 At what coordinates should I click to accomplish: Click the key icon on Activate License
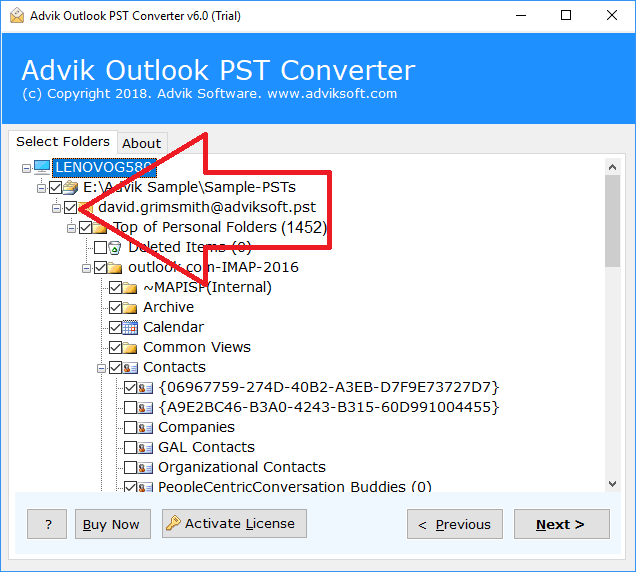(173, 523)
